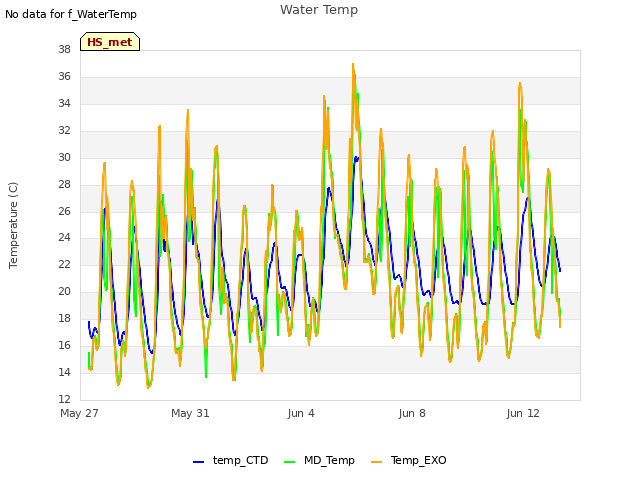This screenshot has width=640, height=480.
Task: Click the 36 y-axis tick label
Action: (64, 76)
